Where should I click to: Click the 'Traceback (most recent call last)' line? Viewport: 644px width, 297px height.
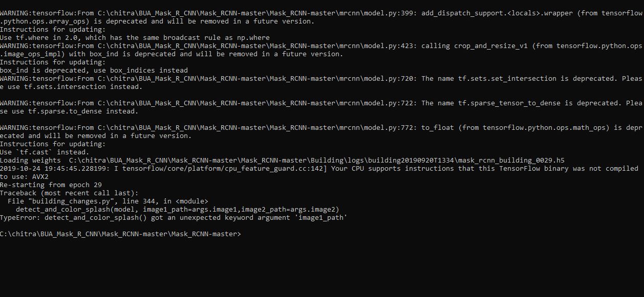point(69,193)
